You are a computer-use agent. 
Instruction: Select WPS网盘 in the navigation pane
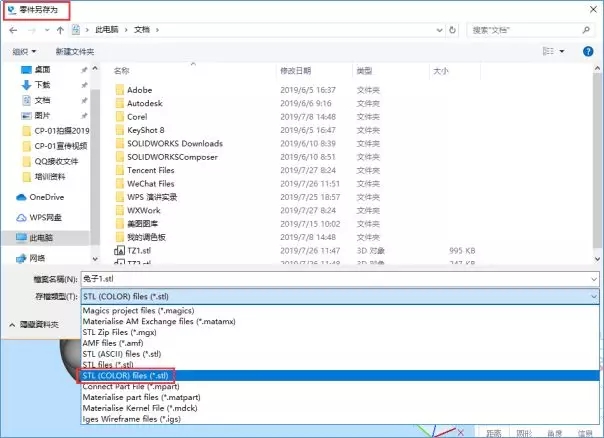coord(45,218)
